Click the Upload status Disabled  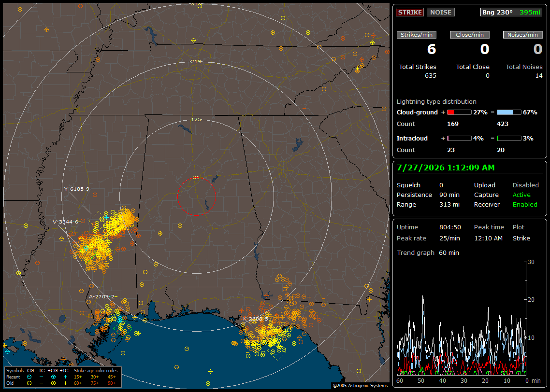525,185
